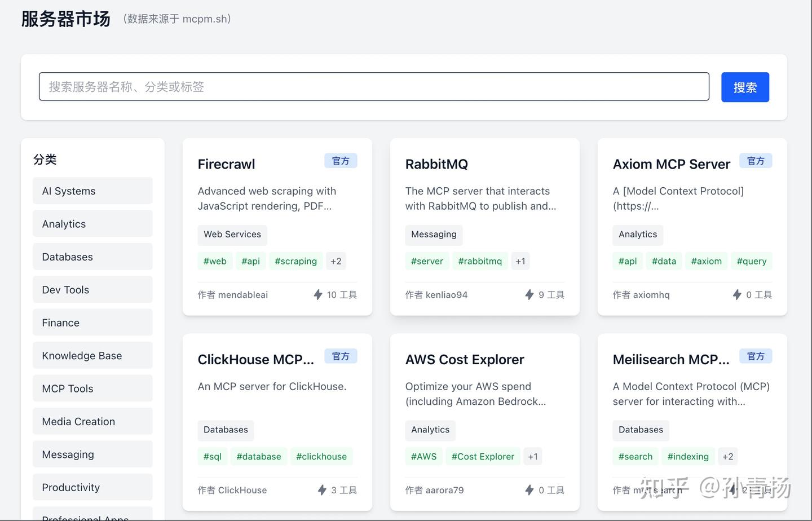
Task: Click the lightning icon on RabbitMQ card
Action: coord(529,294)
